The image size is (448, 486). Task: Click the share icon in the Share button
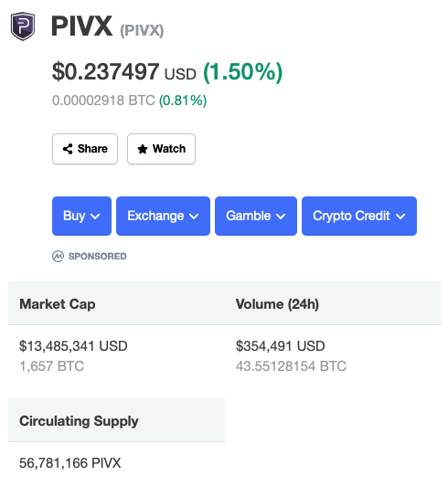pos(68,149)
